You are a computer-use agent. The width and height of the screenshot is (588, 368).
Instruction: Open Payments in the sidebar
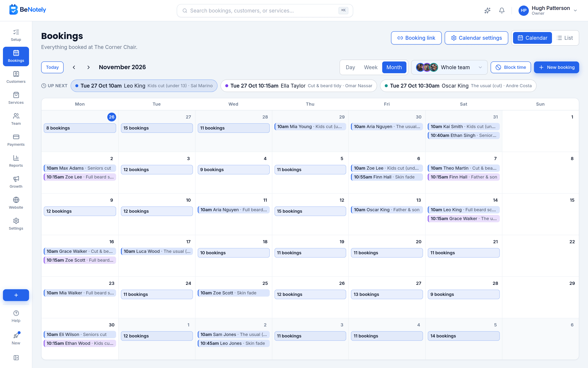click(x=16, y=140)
